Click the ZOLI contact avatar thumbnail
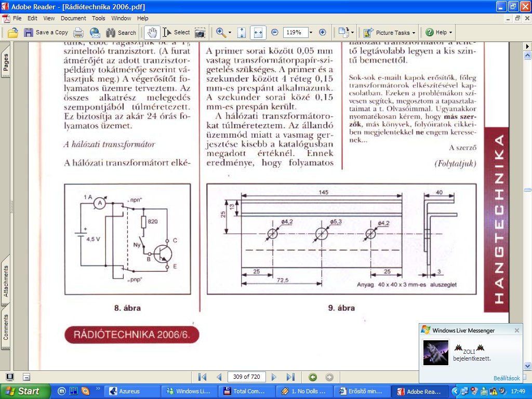This screenshot has width=532, height=399. [436, 353]
